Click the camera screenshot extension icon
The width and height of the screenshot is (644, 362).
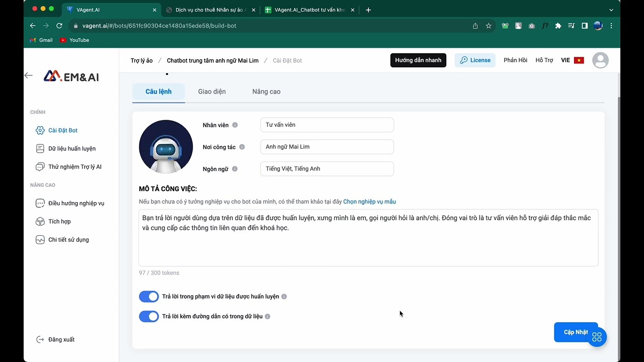click(532, 26)
